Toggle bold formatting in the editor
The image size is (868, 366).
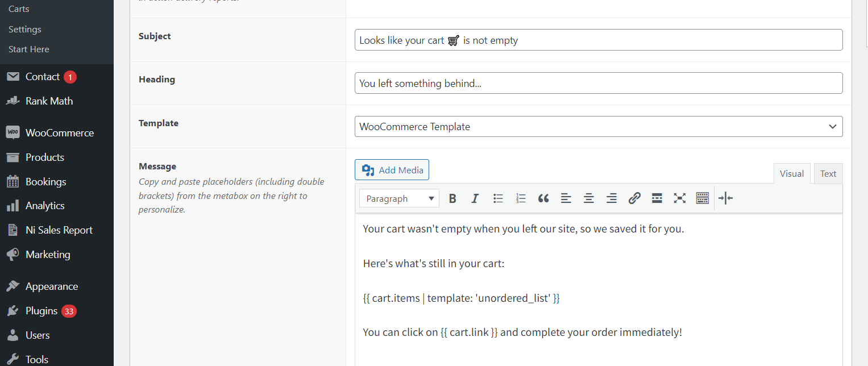[x=452, y=198]
